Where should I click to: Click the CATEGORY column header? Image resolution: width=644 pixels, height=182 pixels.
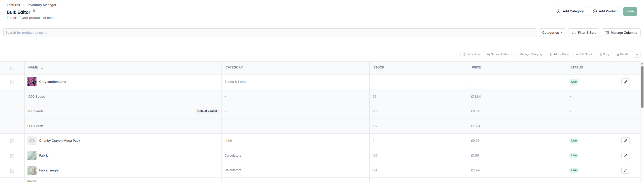234,67
